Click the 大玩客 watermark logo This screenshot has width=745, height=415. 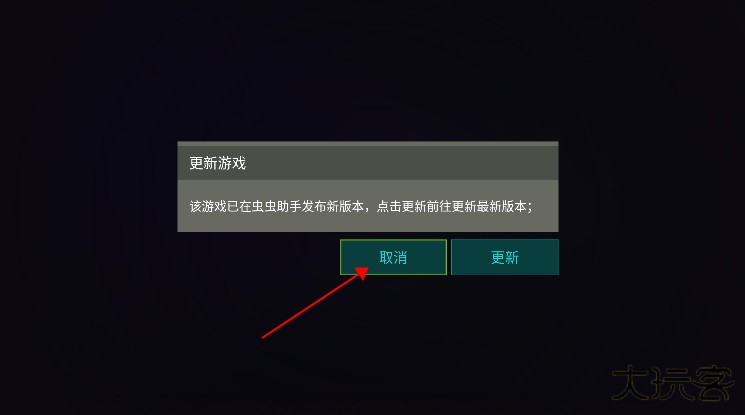(672, 383)
